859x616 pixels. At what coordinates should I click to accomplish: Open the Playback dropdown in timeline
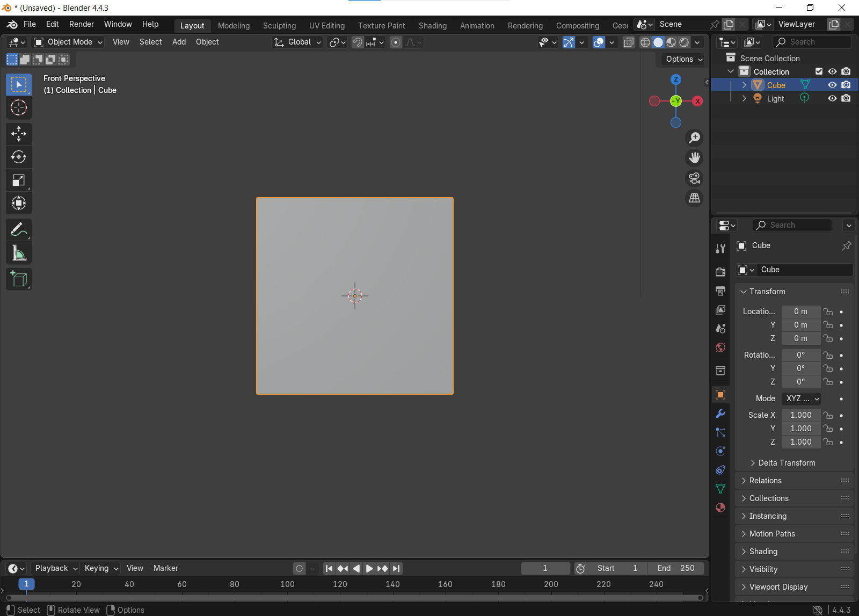(56, 568)
